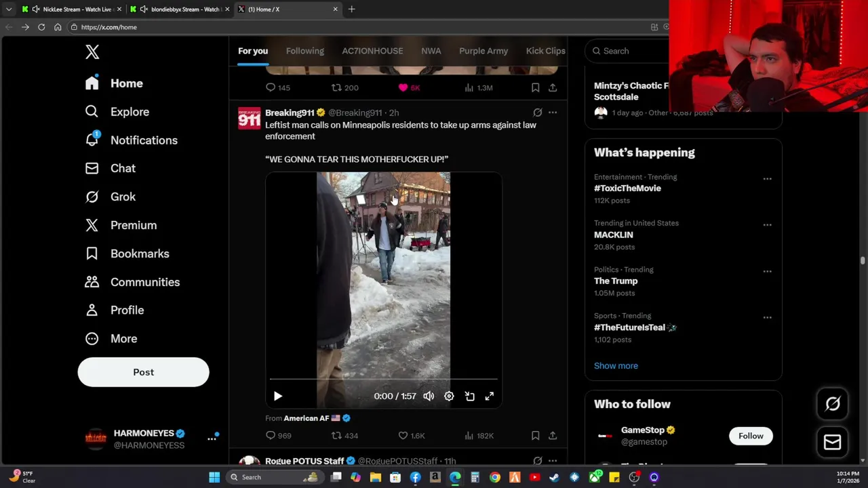Screen dimensions: 868x488
Task: Open the X logo home icon
Action: click(92, 52)
